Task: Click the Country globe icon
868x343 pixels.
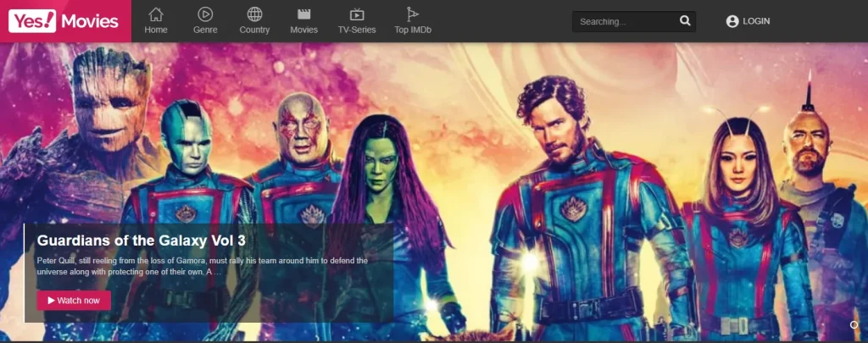Action: (x=254, y=14)
